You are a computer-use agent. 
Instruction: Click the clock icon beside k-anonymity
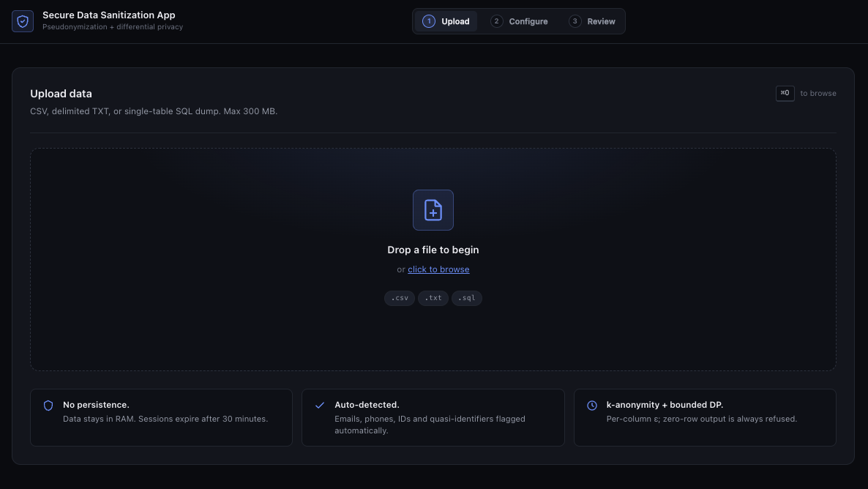click(592, 406)
